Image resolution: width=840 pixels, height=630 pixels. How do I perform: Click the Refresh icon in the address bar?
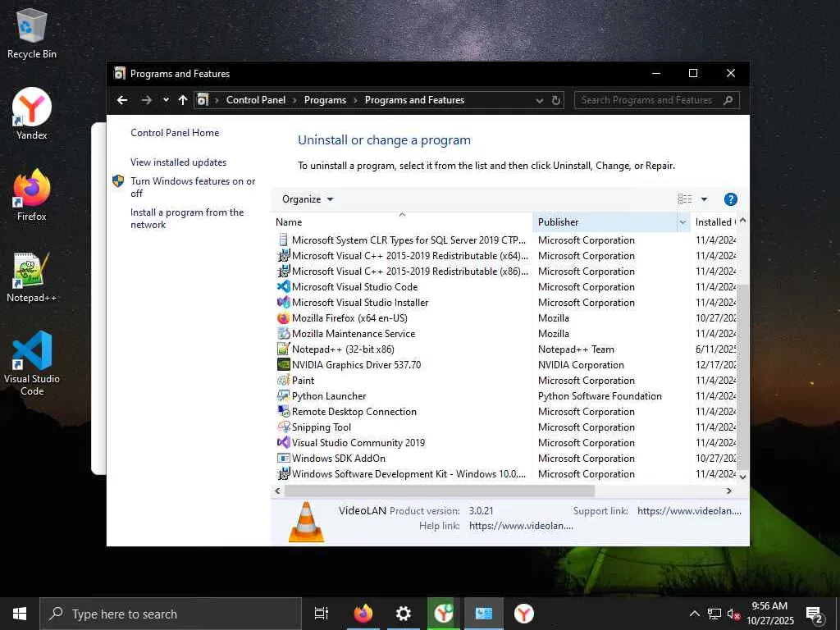point(556,100)
